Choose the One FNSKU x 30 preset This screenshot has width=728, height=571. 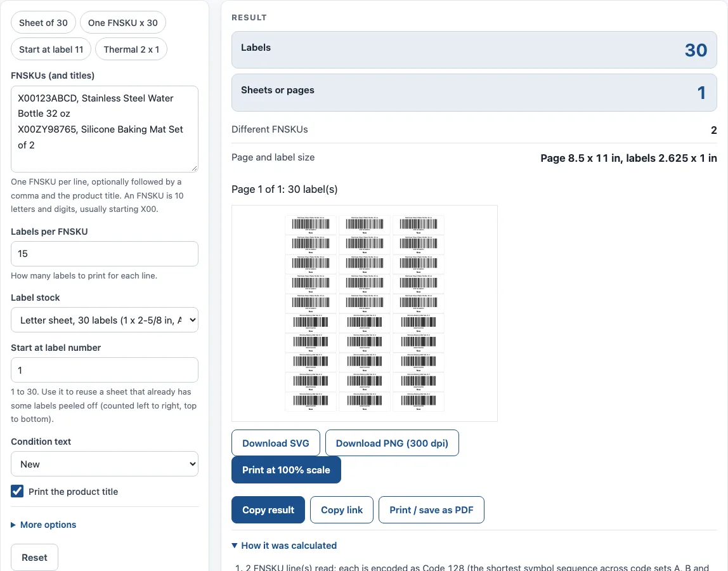123,23
